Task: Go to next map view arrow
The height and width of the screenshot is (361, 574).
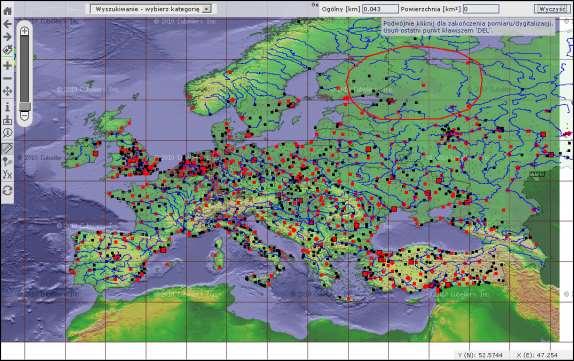Action: pos(7,37)
